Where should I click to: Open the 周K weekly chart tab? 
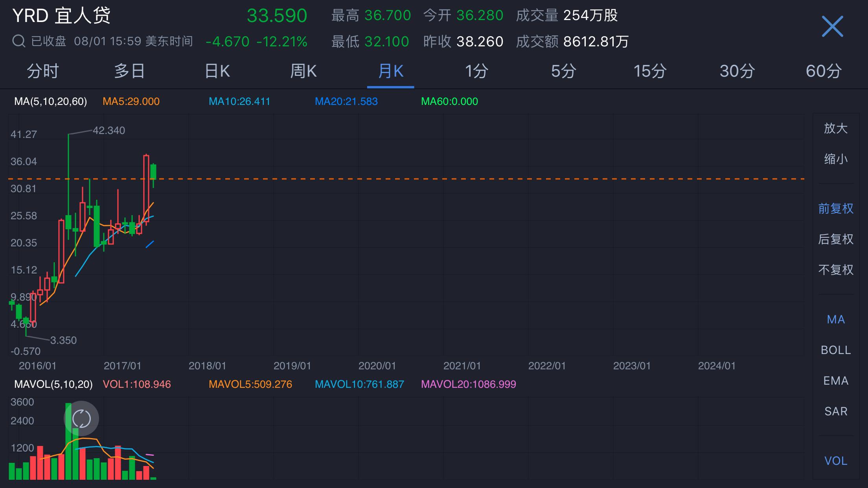[x=303, y=71]
